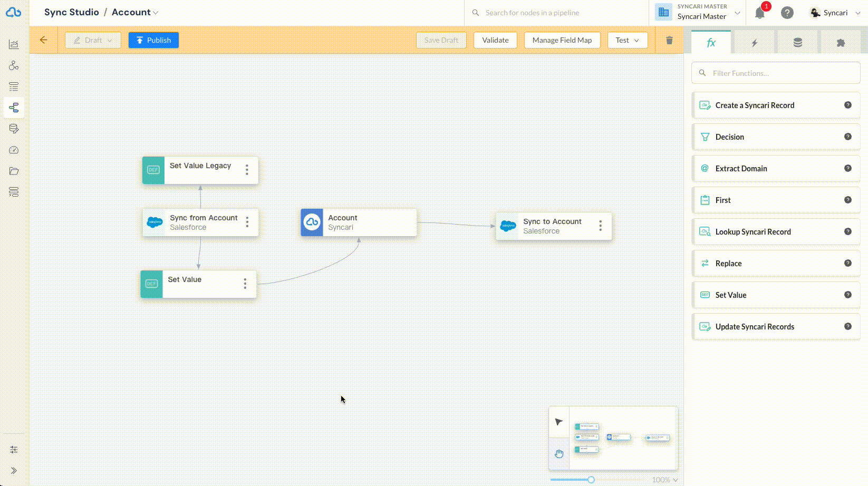The width and height of the screenshot is (868, 486).
Task: Open the analytics chart sidebar icon
Action: (x=14, y=44)
